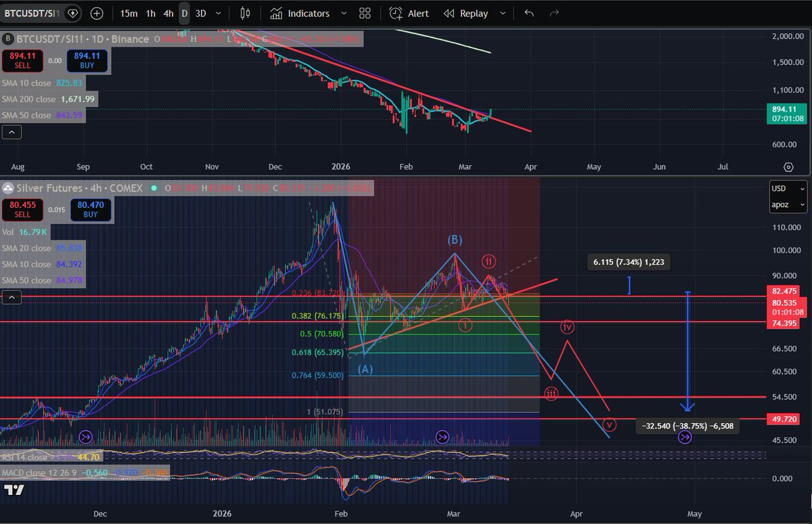Switch to the 4h timeframe
Image resolution: width=812 pixels, height=524 pixels.
tap(168, 13)
